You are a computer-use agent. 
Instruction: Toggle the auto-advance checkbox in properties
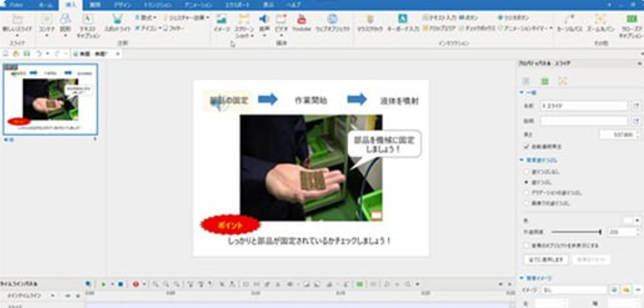click(526, 147)
